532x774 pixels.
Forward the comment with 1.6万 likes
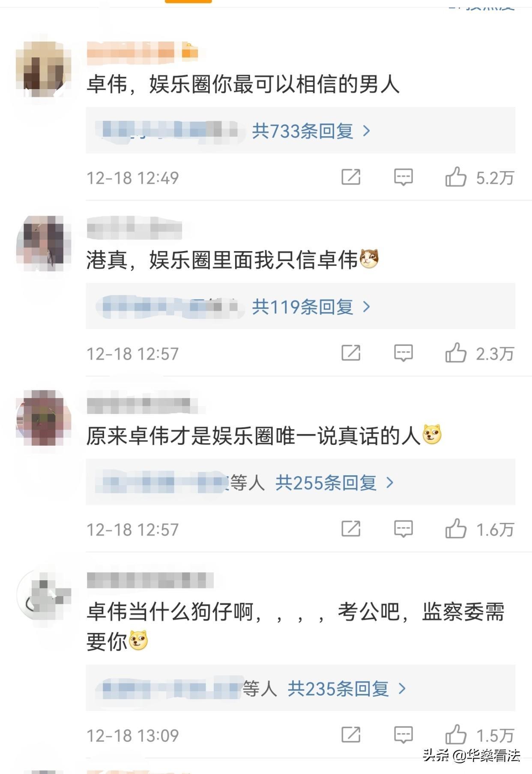351,529
